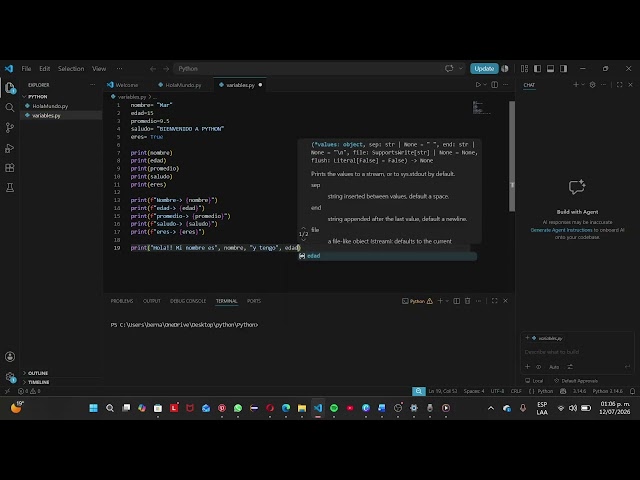Split the terminal

pyautogui.click(x=456, y=301)
